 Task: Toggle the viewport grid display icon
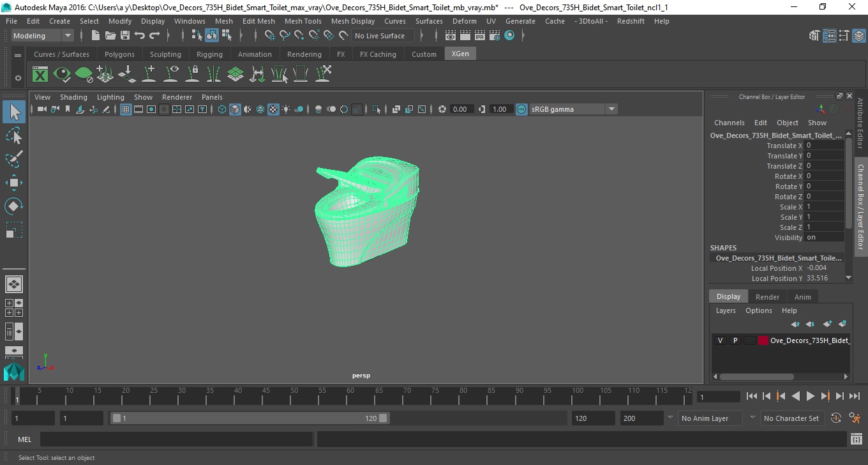[x=126, y=109]
